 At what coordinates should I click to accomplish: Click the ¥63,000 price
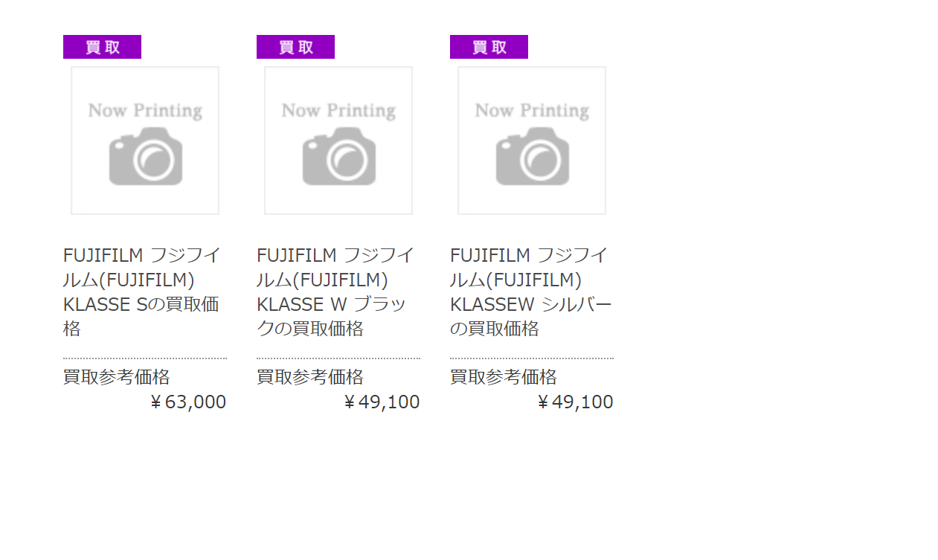(x=187, y=402)
